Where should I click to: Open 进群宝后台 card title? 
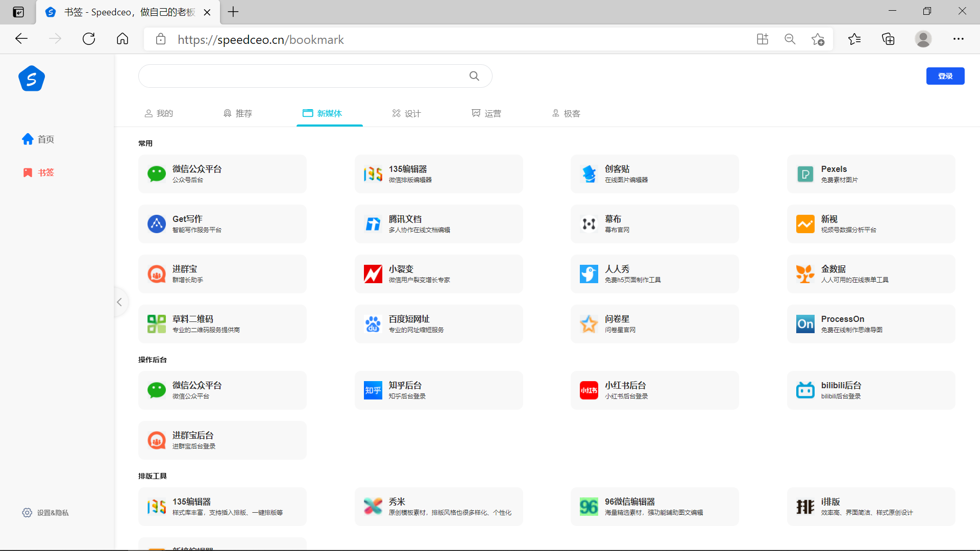193,435
